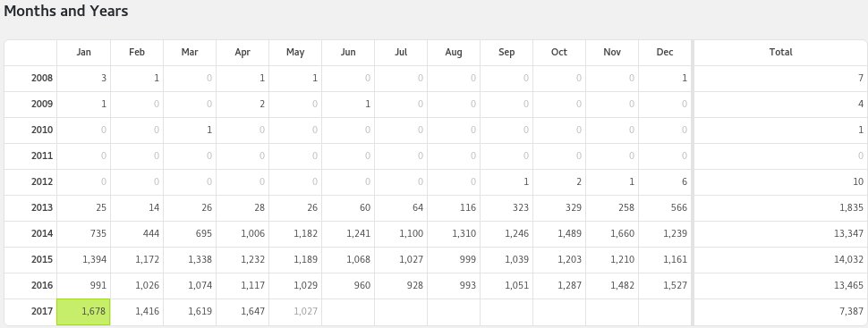Viewport: 868px width, 328px height.
Task: Select the Sep column header
Action: [506, 53]
